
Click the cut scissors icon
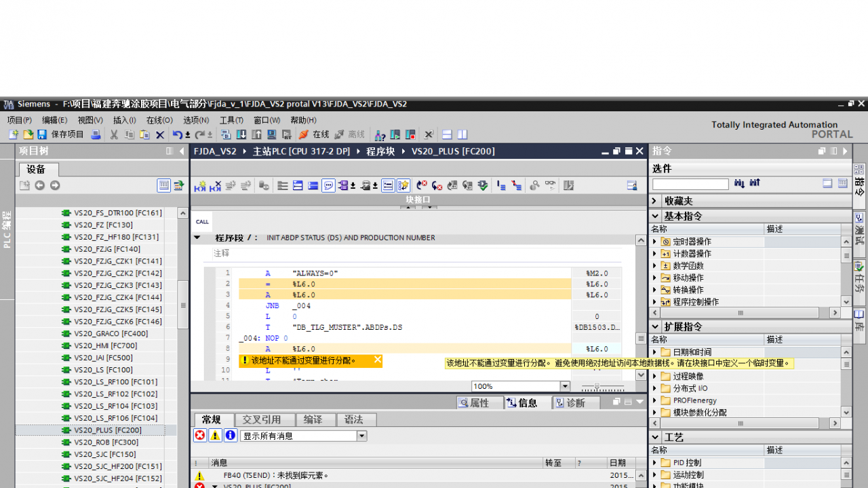tap(114, 135)
